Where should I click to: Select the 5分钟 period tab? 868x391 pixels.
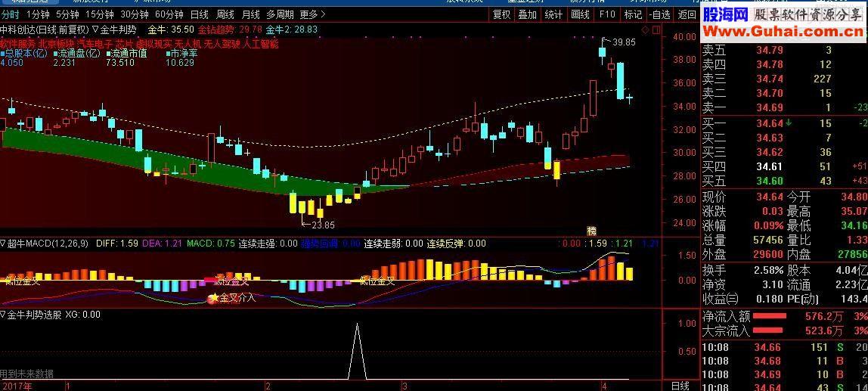[x=67, y=14]
